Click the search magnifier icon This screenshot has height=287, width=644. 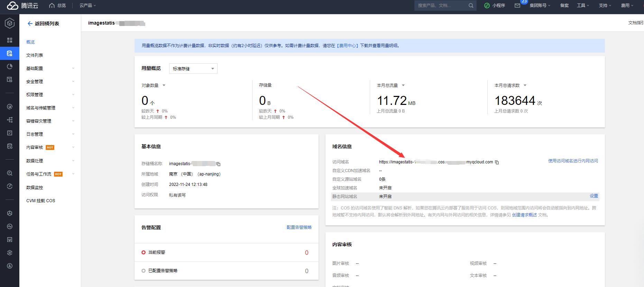coord(471,6)
